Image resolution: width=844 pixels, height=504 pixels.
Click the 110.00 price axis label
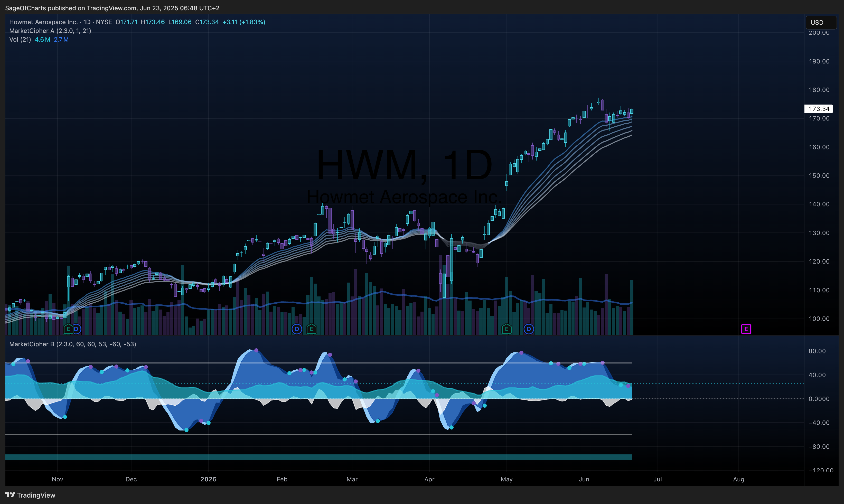coord(819,290)
